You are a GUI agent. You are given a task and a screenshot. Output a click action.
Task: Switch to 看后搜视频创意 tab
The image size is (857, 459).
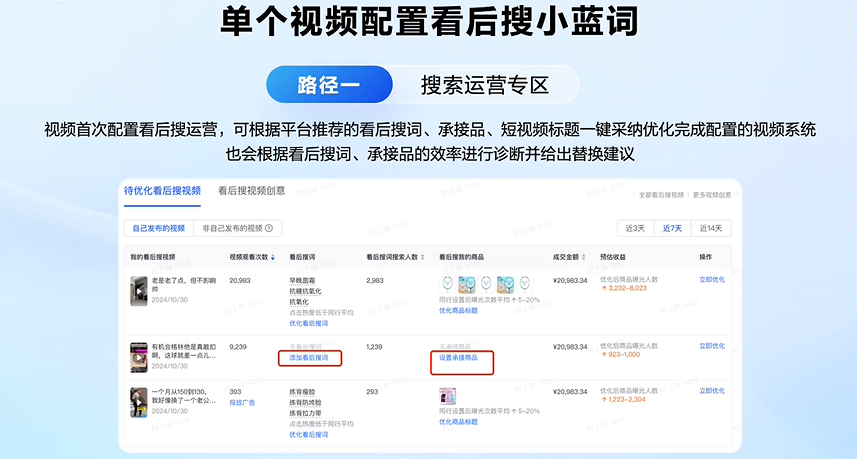(251, 190)
